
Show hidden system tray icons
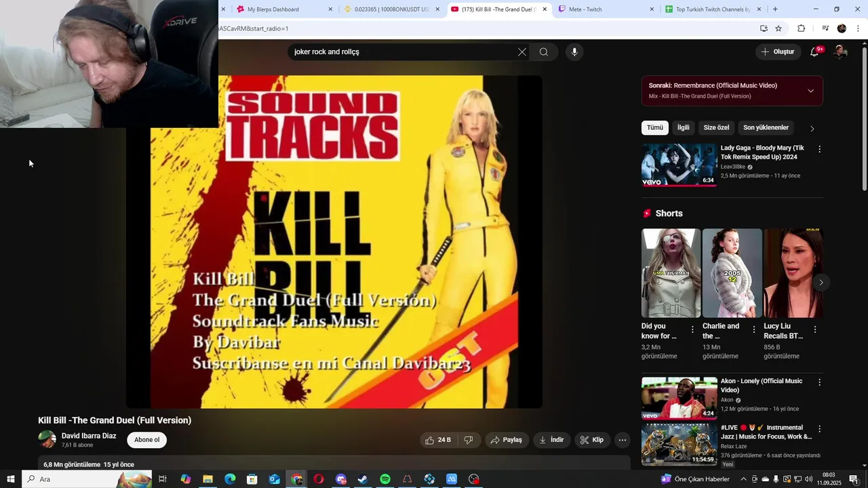tap(743, 479)
